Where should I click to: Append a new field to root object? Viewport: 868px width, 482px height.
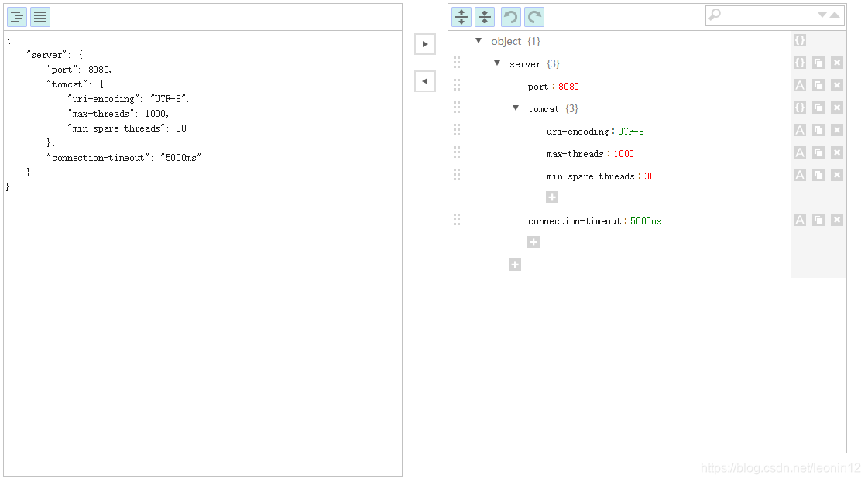click(x=515, y=265)
